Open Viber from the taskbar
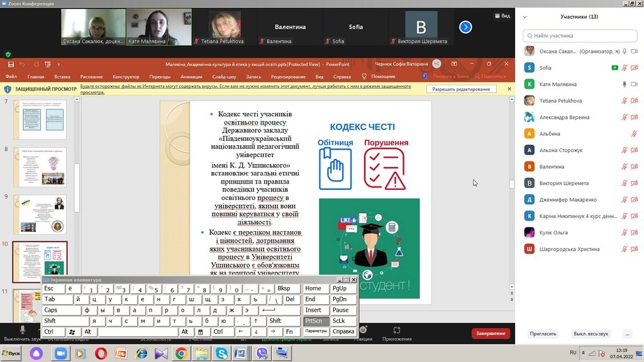The width and height of the screenshot is (644, 362). [262, 354]
